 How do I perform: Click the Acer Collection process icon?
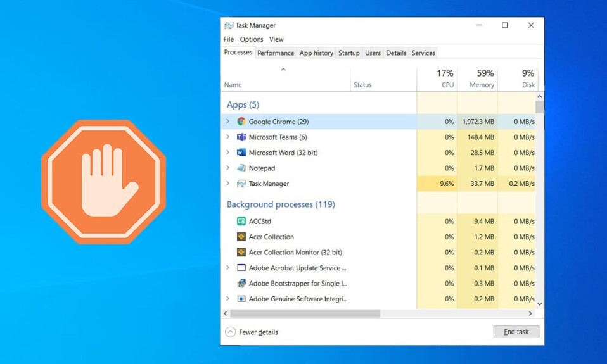[241, 237]
